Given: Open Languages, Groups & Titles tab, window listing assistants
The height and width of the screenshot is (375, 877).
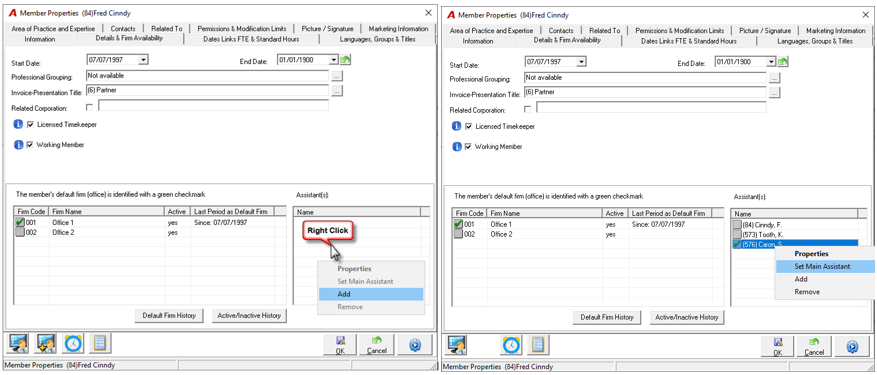Looking at the screenshot, I should click(815, 41).
